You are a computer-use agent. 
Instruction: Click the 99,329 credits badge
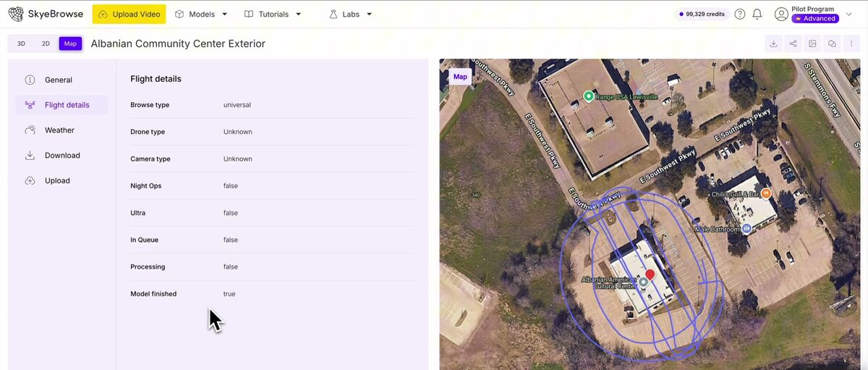pos(702,14)
